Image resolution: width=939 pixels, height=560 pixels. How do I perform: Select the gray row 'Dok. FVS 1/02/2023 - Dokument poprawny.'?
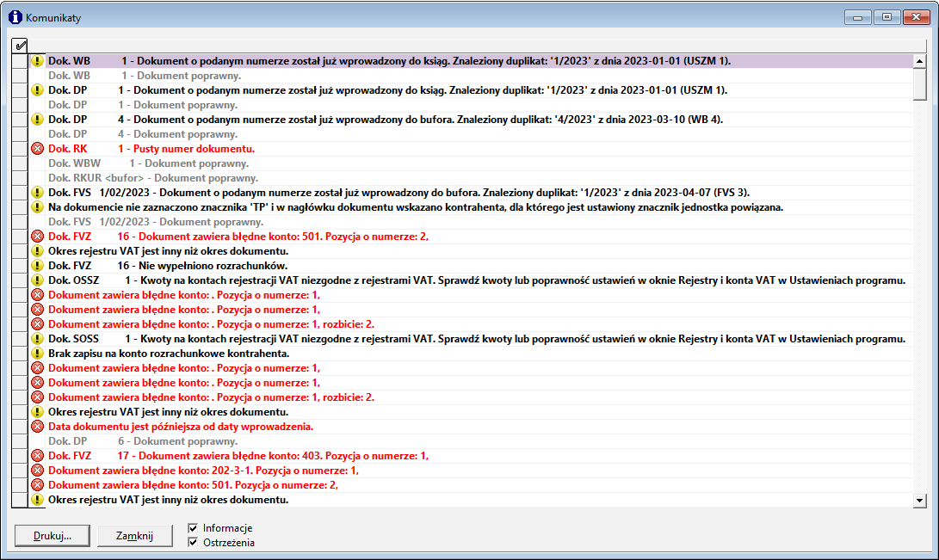click(471, 222)
